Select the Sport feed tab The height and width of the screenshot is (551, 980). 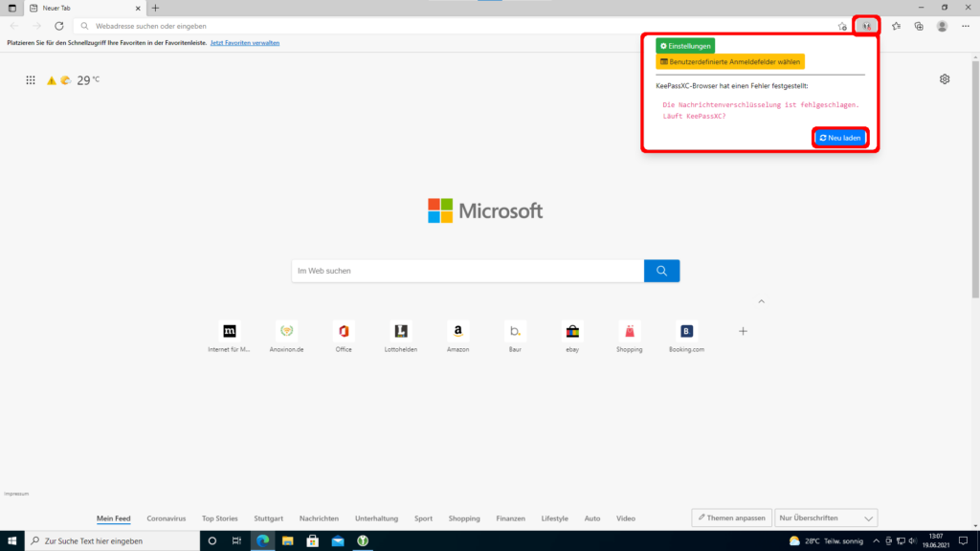click(x=423, y=518)
